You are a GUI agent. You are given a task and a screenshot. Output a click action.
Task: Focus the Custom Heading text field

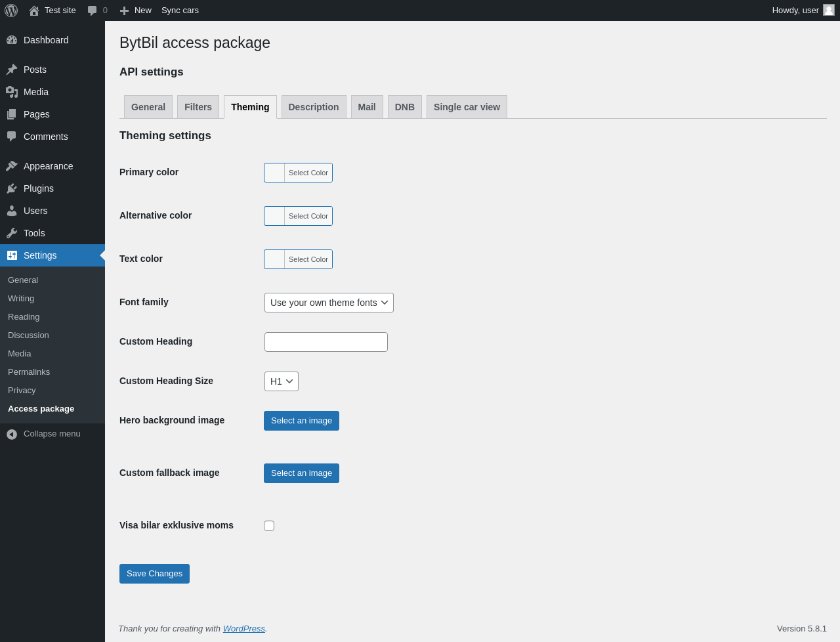[326, 342]
